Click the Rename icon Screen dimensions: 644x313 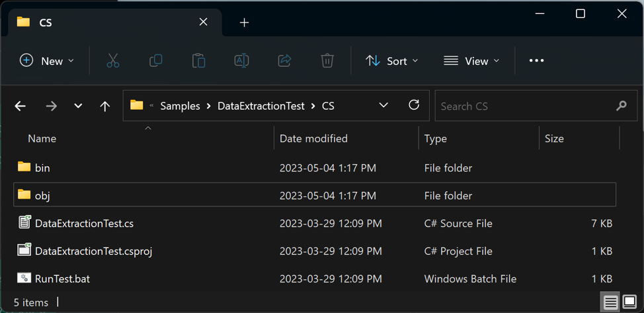tap(241, 61)
